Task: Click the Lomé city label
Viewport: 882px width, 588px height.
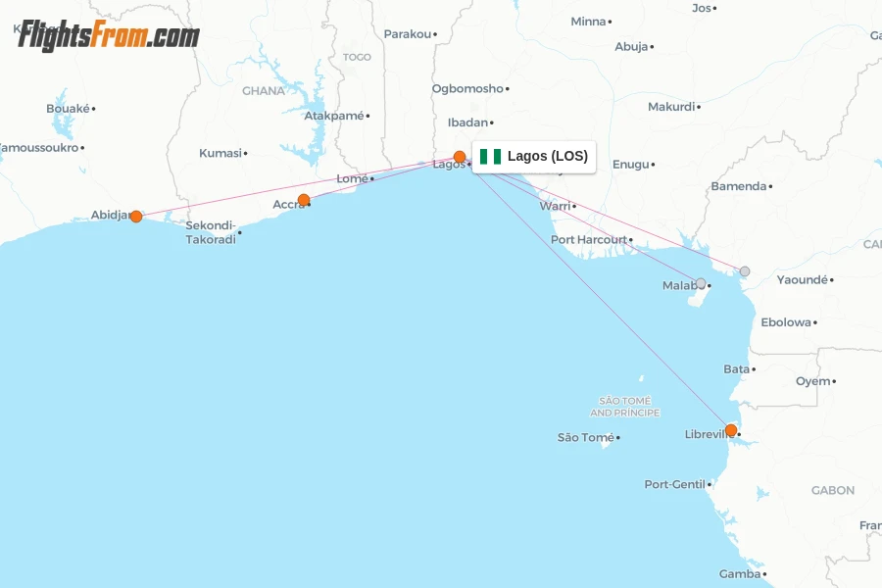Action: 352,179
